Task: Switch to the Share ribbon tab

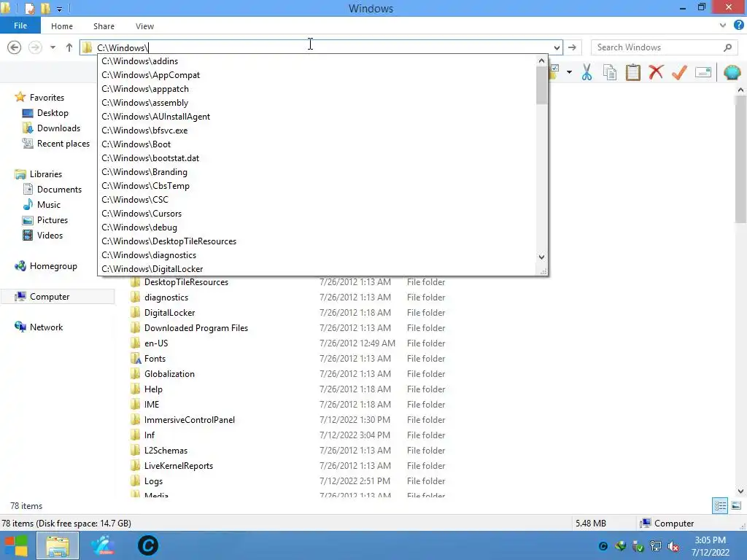Action: 104,26
